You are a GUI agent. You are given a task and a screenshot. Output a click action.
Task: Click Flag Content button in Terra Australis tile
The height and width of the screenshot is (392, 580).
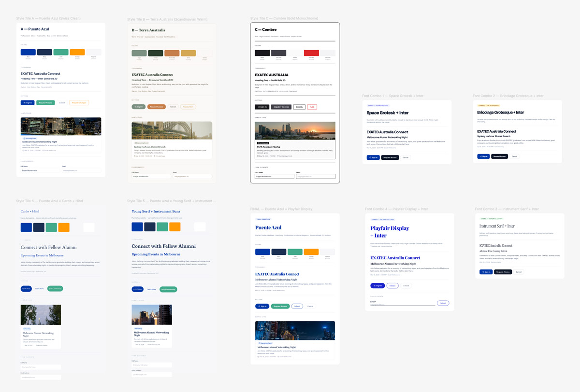(x=188, y=107)
